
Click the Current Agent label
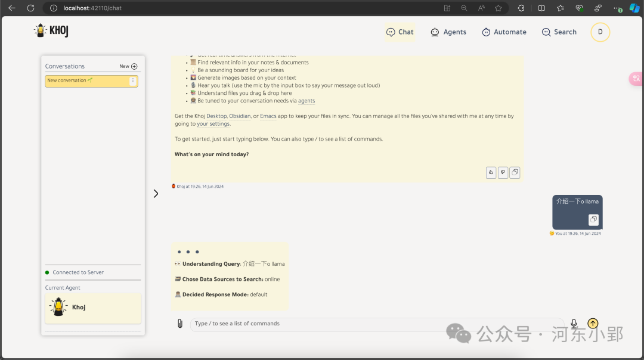click(63, 288)
